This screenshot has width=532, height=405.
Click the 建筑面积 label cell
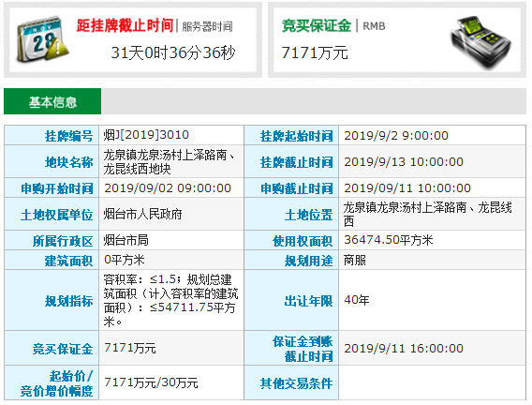click(52, 260)
